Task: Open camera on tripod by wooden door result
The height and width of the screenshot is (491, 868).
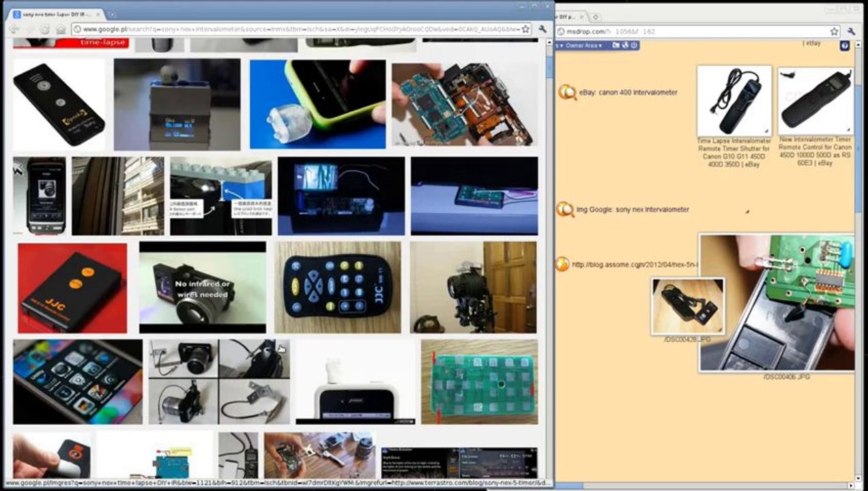Action: (x=474, y=287)
